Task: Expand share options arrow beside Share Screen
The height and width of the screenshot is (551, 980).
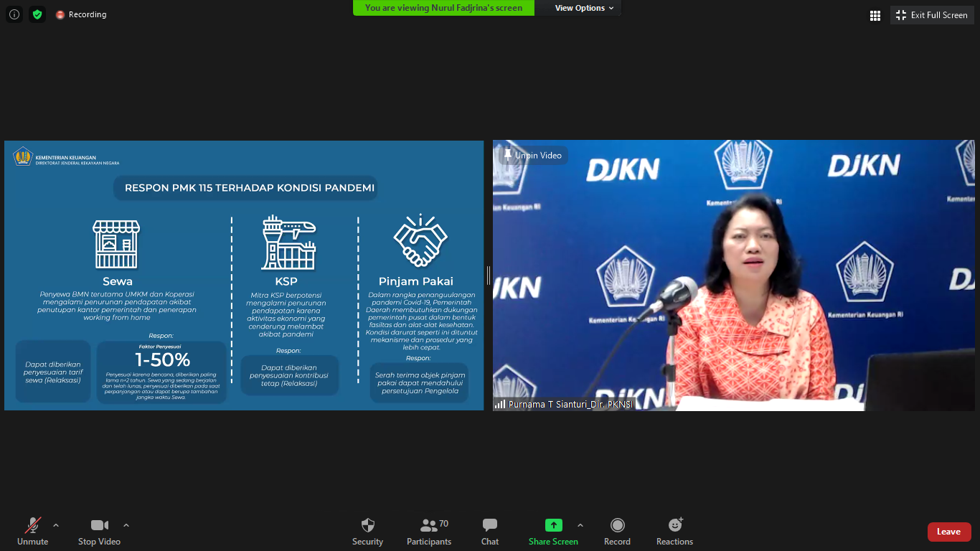Action: tap(580, 525)
